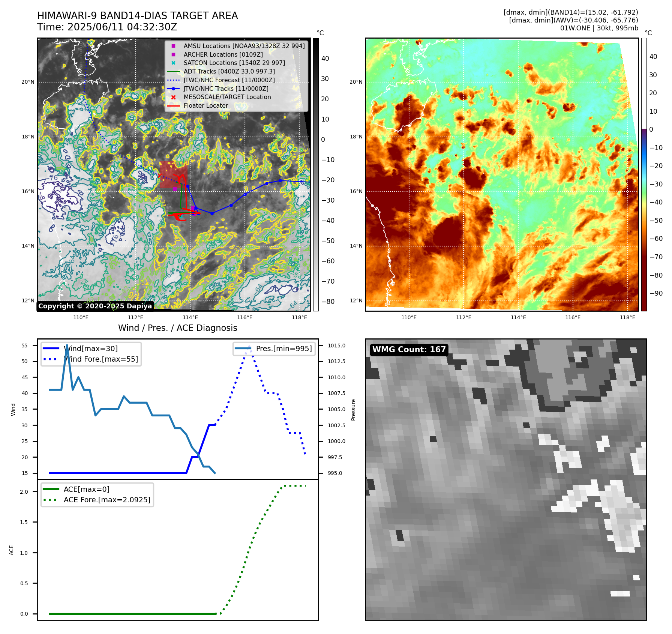Click the Wind / Pres. / ACE Diagnosis heading

pos(178,328)
